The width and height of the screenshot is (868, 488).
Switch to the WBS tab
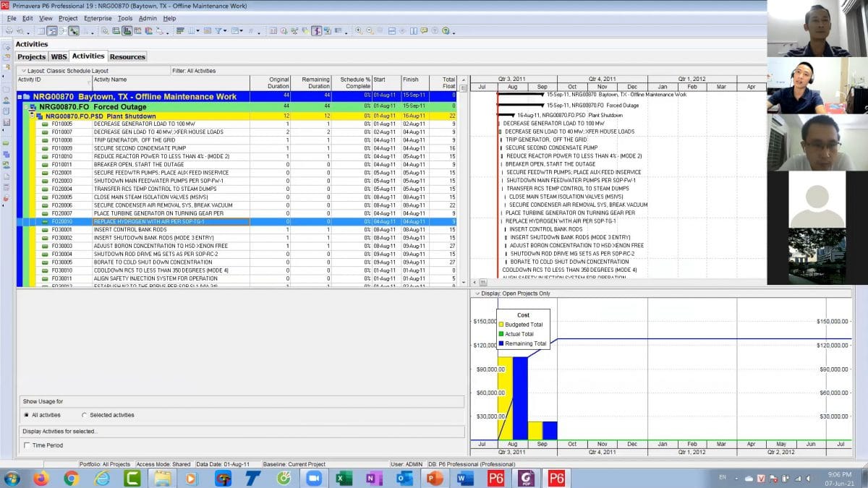point(59,56)
